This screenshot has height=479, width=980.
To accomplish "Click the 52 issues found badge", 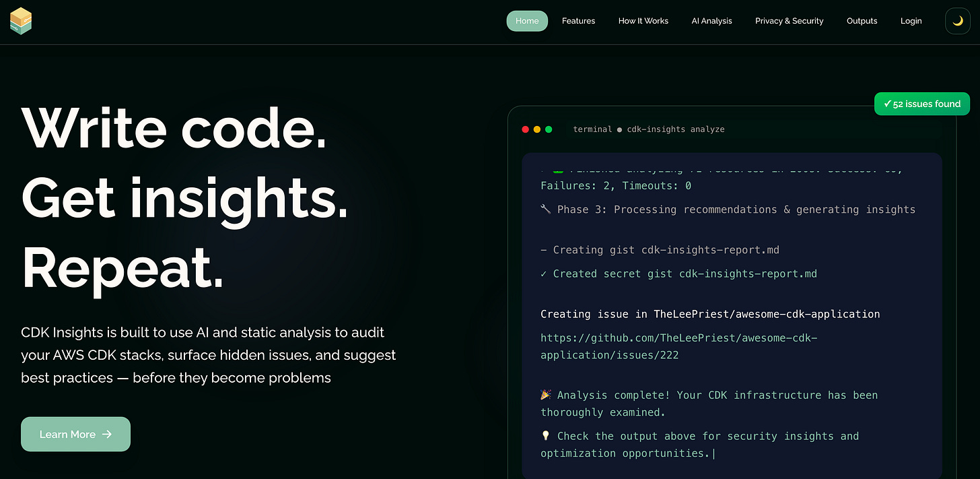I will [922, 104].
